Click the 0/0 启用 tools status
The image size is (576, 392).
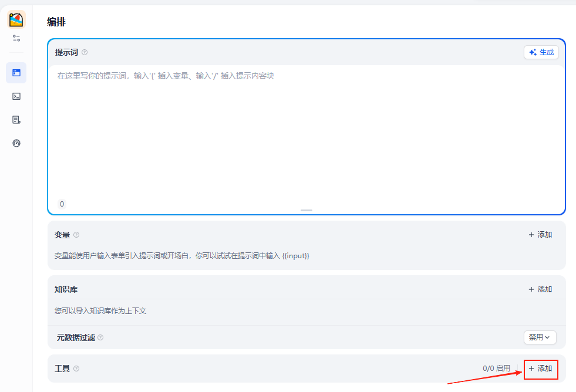(x=496, y=369)
